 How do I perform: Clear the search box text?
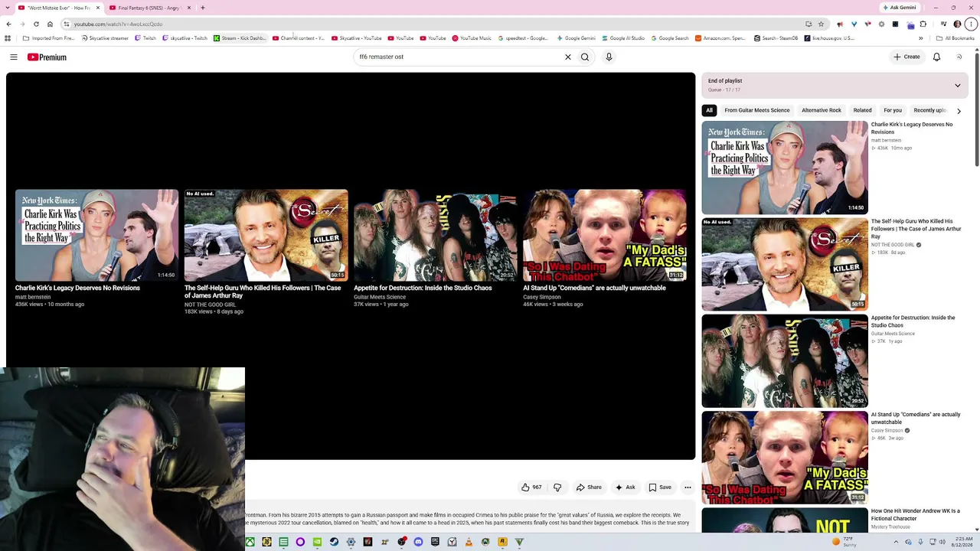568,57
